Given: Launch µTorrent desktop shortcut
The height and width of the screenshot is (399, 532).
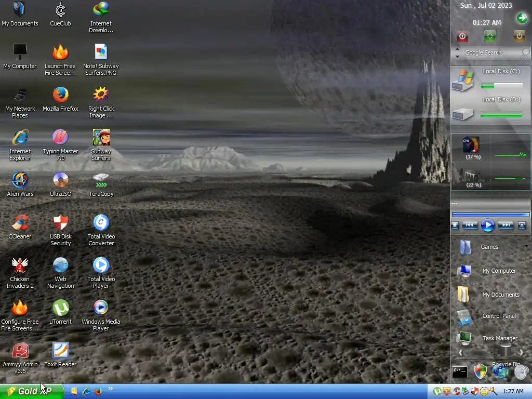Looking at the screenshot, I should click(x=60, y=312).
